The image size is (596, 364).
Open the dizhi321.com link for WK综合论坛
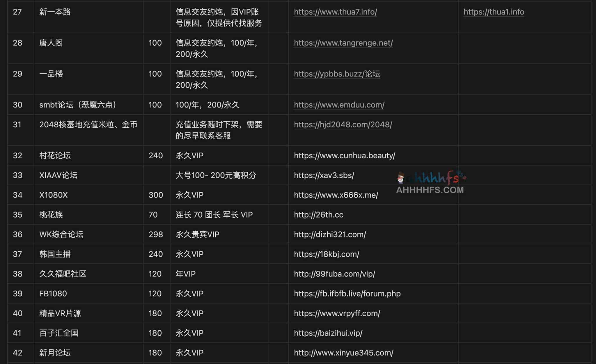[329, 235]
